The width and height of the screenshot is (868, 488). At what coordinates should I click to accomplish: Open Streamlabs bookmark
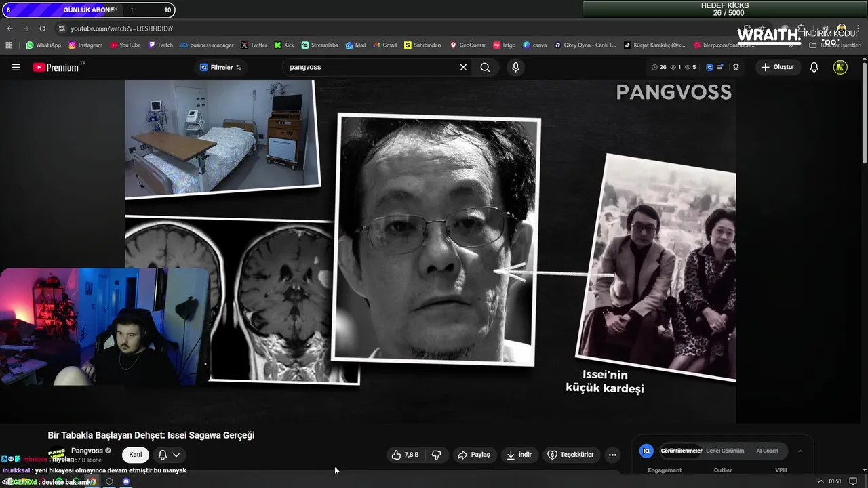click(319, 45)
